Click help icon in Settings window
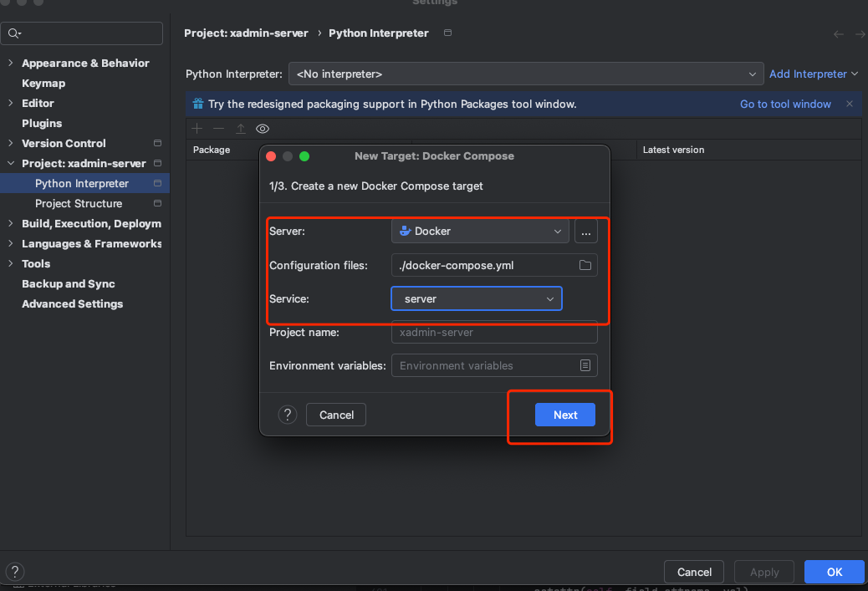The height and width of the screenshot is (591, 868). 15,571
